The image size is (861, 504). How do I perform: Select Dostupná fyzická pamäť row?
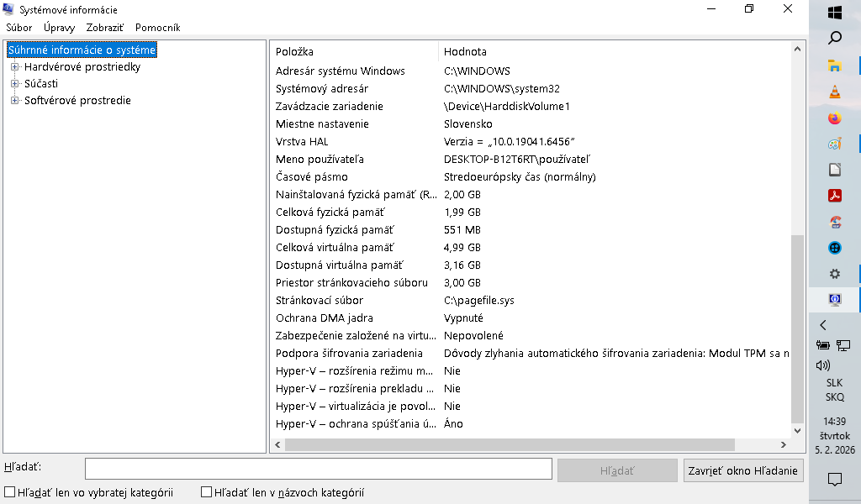(531, 230)
